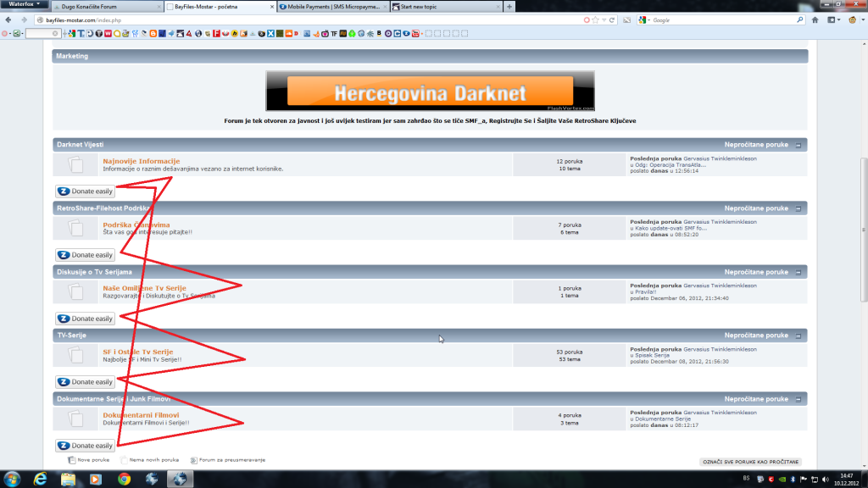Switch to the Mobile Payments SMS Micropayments tab

tap(332, 7)
